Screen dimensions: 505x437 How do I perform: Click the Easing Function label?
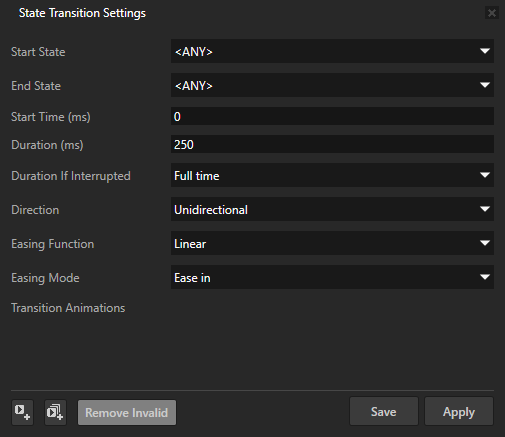pos(53,244)
